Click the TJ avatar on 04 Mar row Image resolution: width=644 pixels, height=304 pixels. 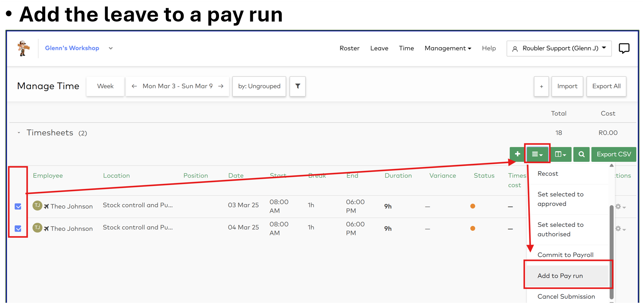(37, 228)
